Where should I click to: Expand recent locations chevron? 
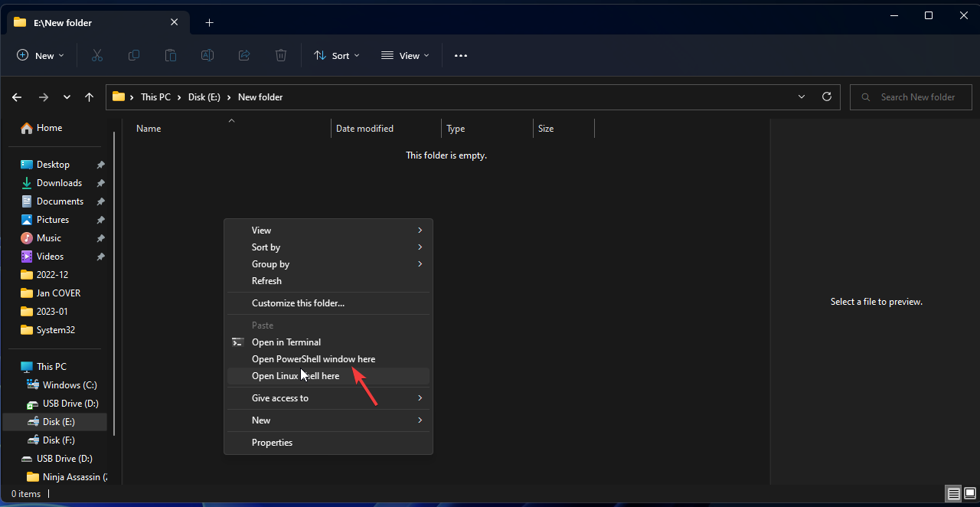pyautogui.click(x=67, y=97)
